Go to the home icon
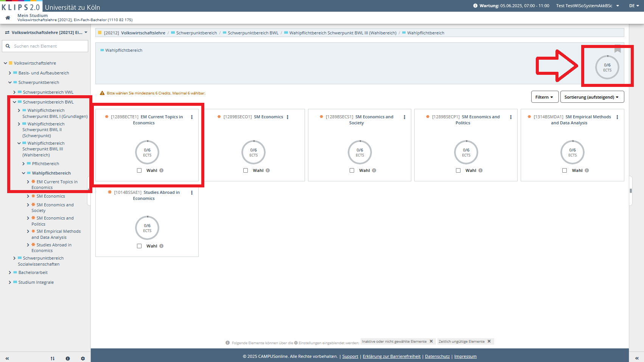Screen dimensions: 644x362 point(8,18)
